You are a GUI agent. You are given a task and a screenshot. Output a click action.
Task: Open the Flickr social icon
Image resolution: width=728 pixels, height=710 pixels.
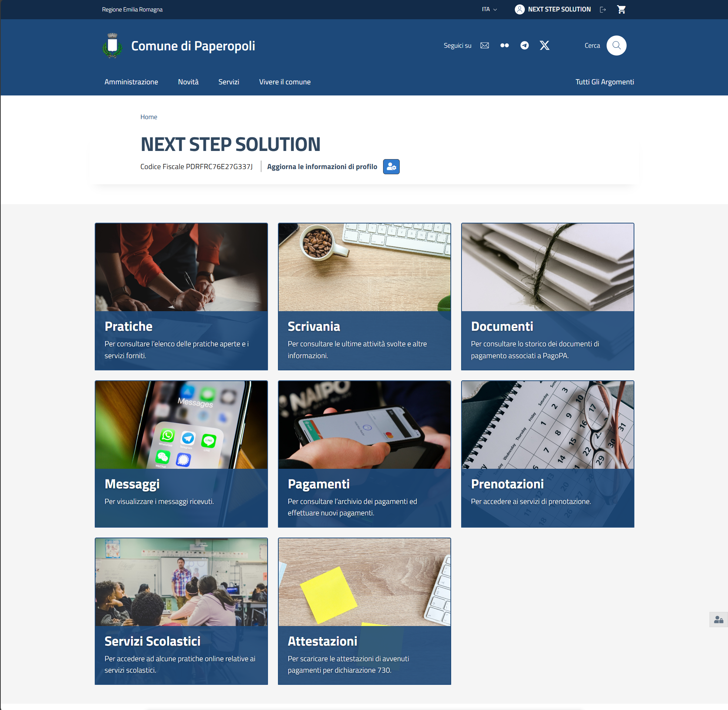pos(504,46)
